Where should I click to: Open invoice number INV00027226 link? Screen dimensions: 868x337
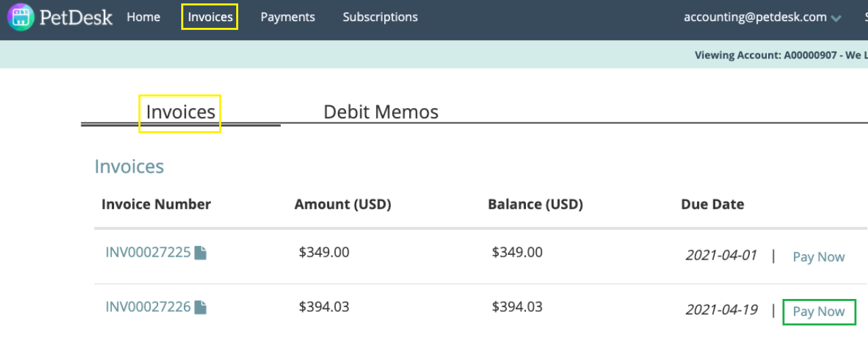coord(148,307)
